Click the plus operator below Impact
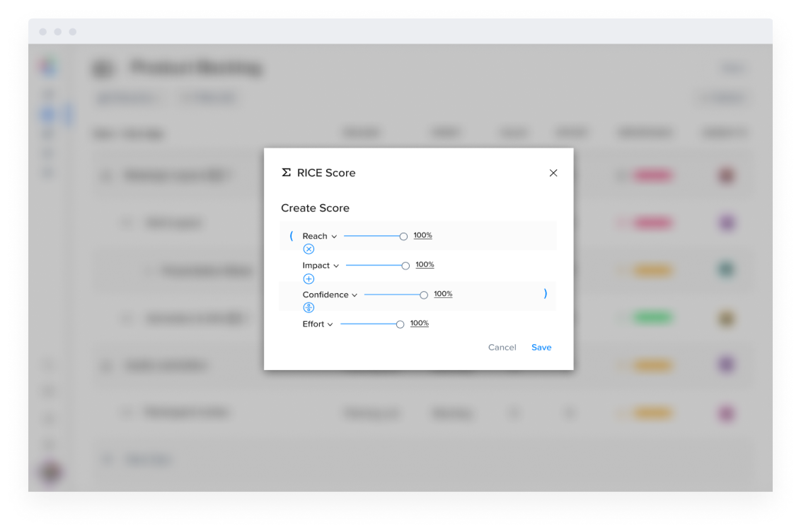This screenshot has height=532, width=801. coord(309,279)
